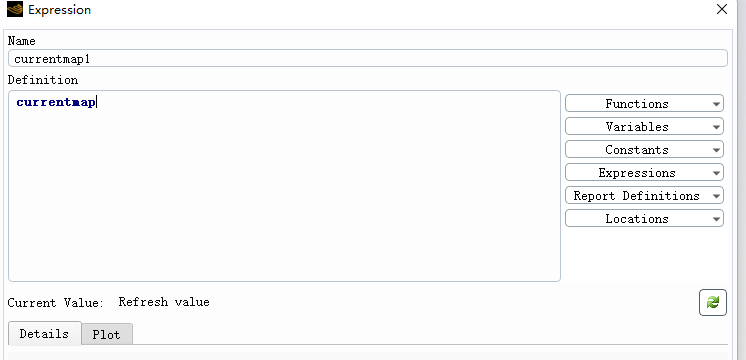746x360 pixels.
Task: Click the Variables dropdown arrow
Action: [x=717, y=127]
